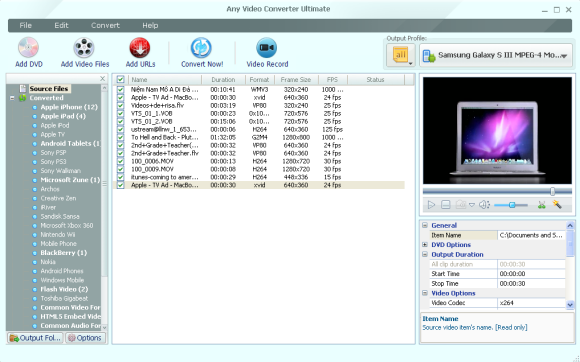Screen dimensions: 580x362
Task: Adjust the preview volume slider
Action: tap(512, 205)
